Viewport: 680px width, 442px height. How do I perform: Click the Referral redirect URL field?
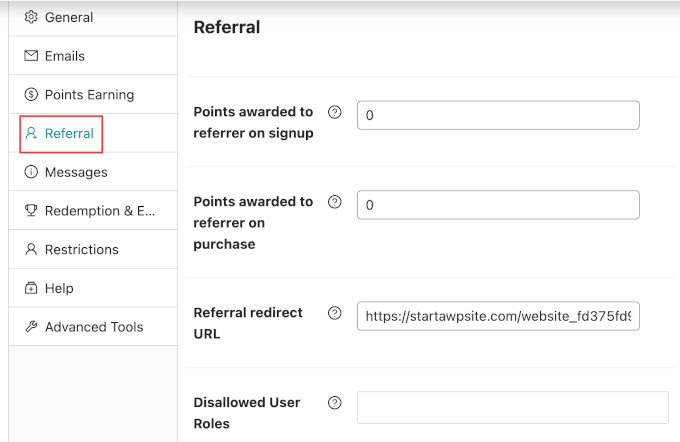498,316
